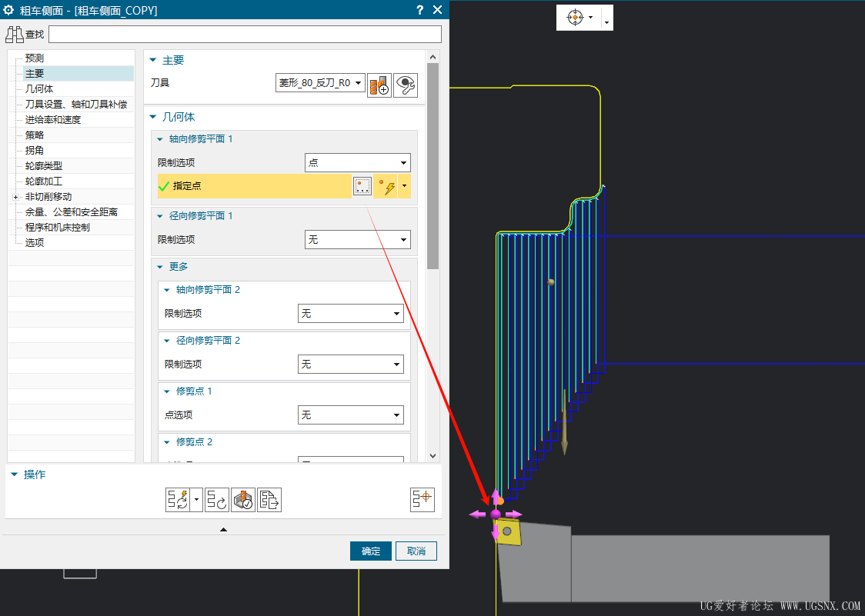Click the scrollbar down arrow in dialog
865x616 pixels.
pos(433,456)
